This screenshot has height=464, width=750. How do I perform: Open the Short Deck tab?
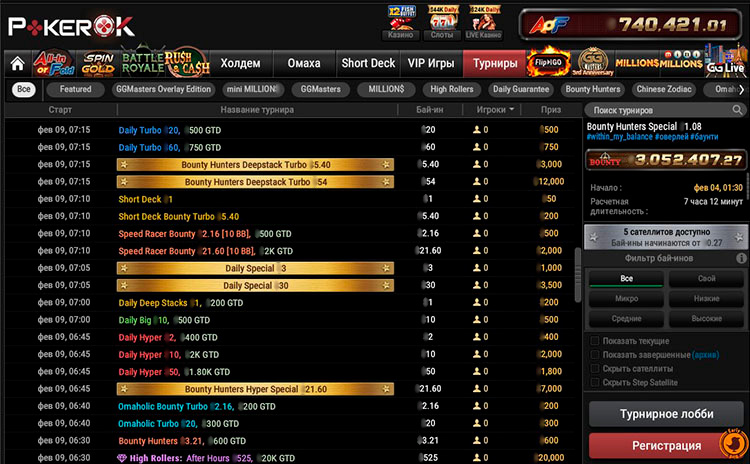(368, 63)
